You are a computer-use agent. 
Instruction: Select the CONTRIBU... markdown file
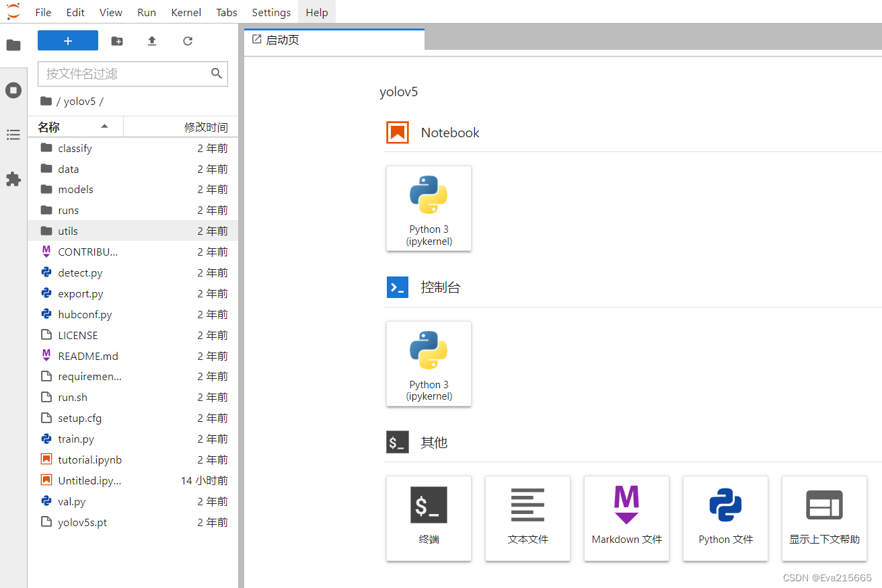(133, 252)
